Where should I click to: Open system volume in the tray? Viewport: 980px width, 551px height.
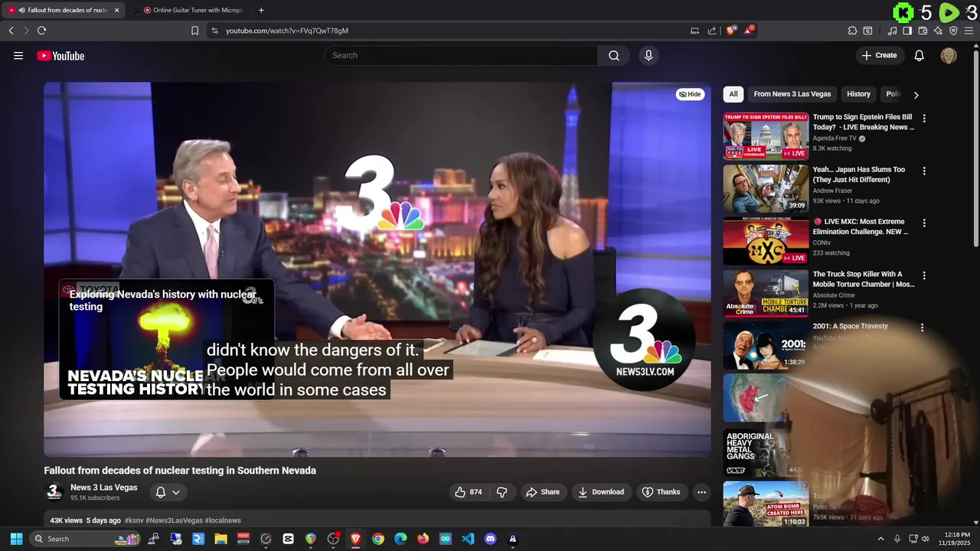pyautogui.click(x=925, y=539)
